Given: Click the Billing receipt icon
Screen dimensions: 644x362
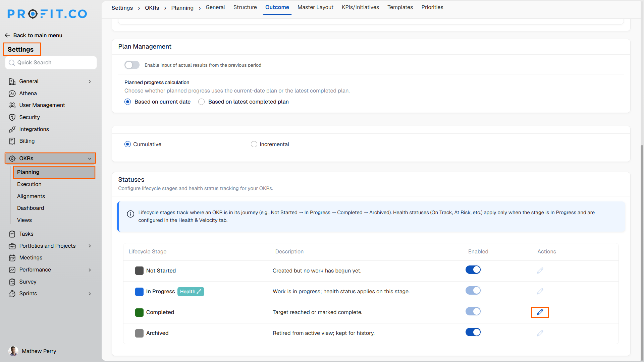Looking at the screenshot, I should coord(12,141).
